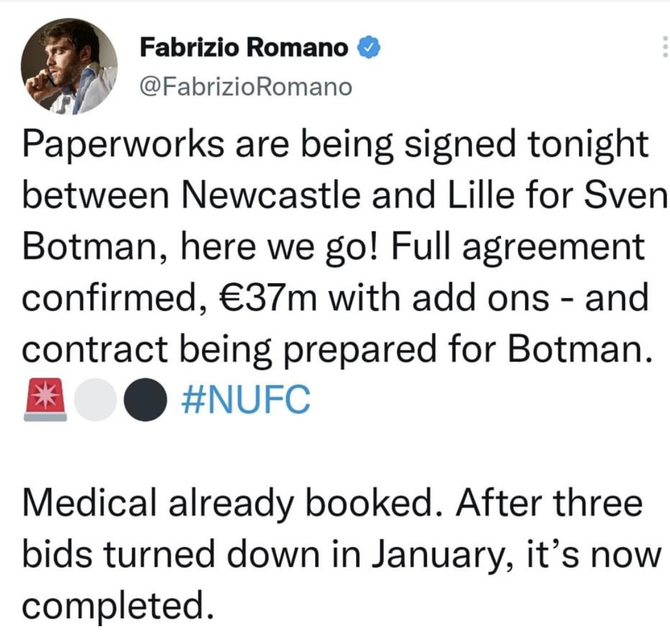This screenshot has width=670, height=644.
Task: Click the black circle emoji
Action: point(144,400)
